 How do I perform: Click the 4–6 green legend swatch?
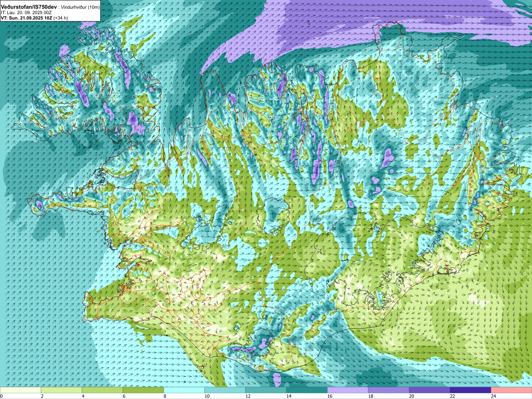pyautogui.click(x=102, y=390)
